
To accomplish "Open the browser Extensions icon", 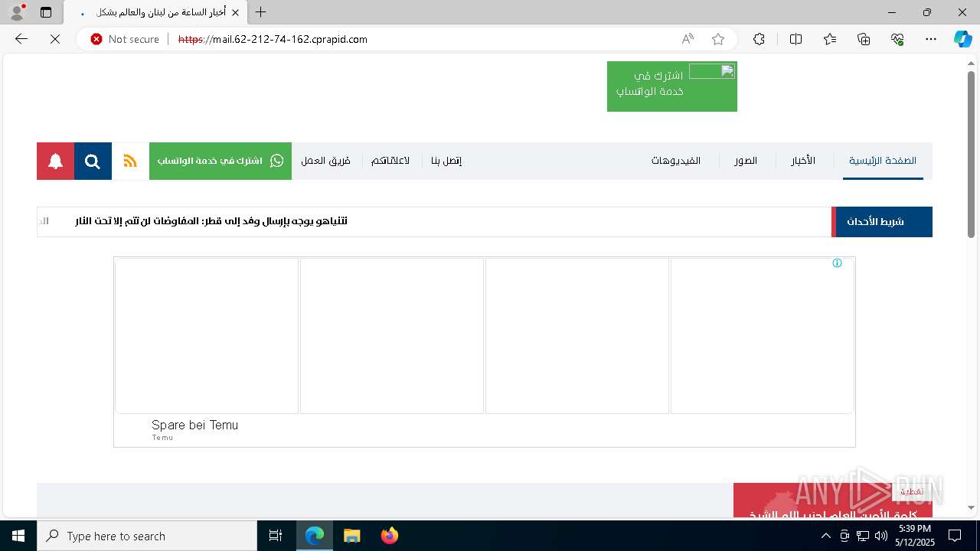I will (759, 39).
